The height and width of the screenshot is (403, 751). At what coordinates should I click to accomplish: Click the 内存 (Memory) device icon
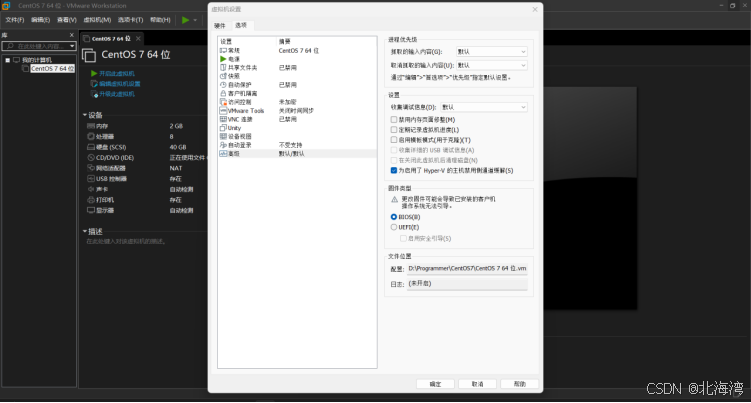(x=91, y=126)
